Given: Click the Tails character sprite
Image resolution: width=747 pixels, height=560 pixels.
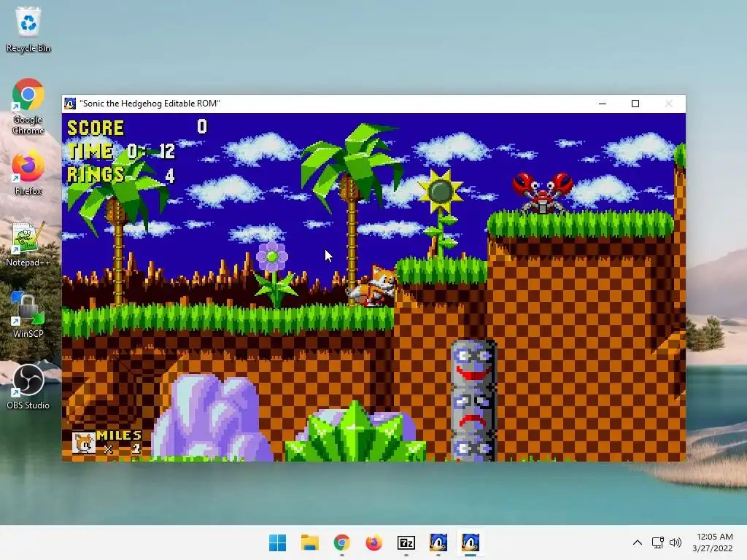Looking at the screenshot, I should pos(373,286).
